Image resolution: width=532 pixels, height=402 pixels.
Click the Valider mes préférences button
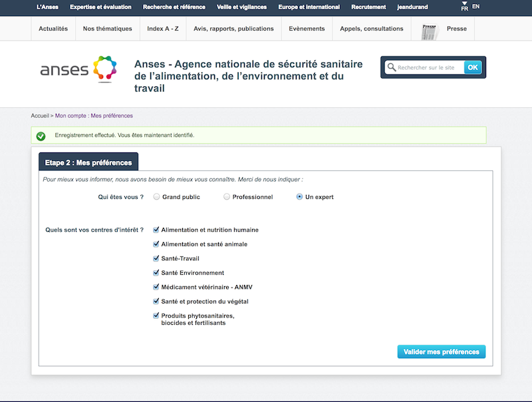coord(441,351)
